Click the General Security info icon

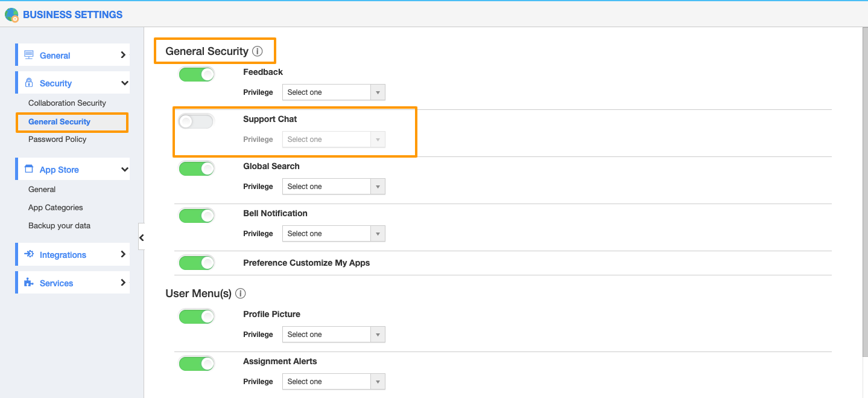258,51
